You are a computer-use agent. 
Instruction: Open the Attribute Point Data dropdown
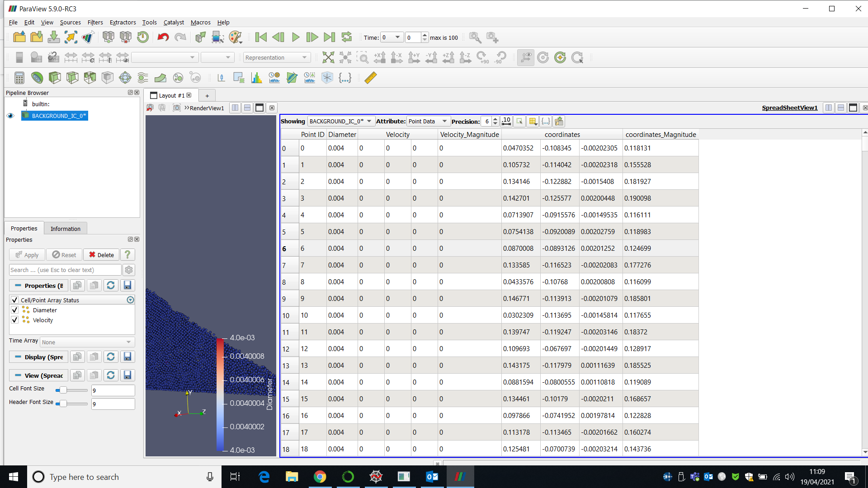[x=428, y=121]
